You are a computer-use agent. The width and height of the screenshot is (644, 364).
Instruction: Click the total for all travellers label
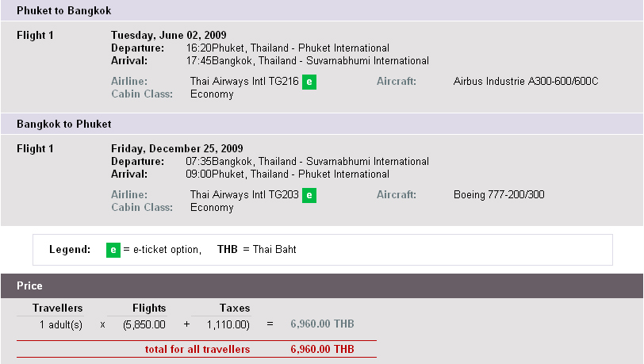coord(197,349)
